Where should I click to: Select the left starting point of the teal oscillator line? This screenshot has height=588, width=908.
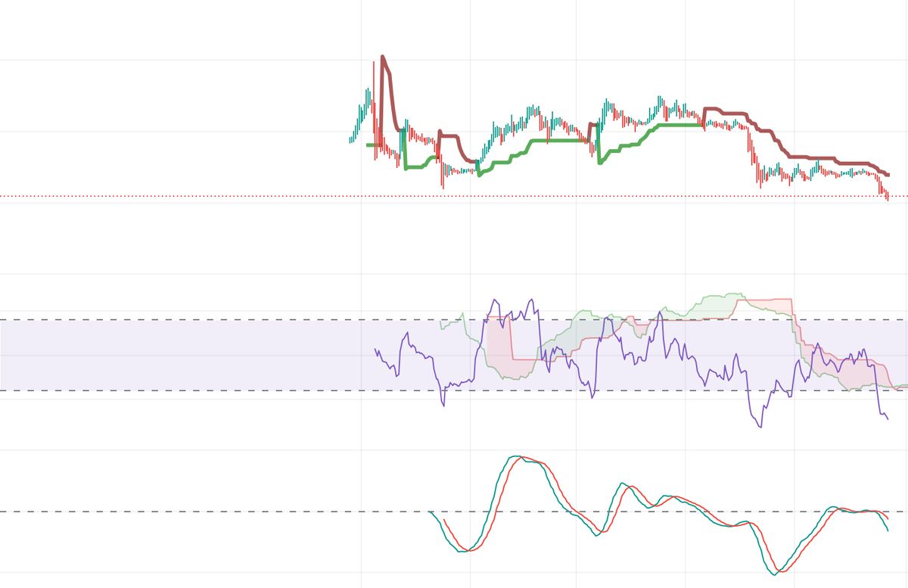point(430,512)
